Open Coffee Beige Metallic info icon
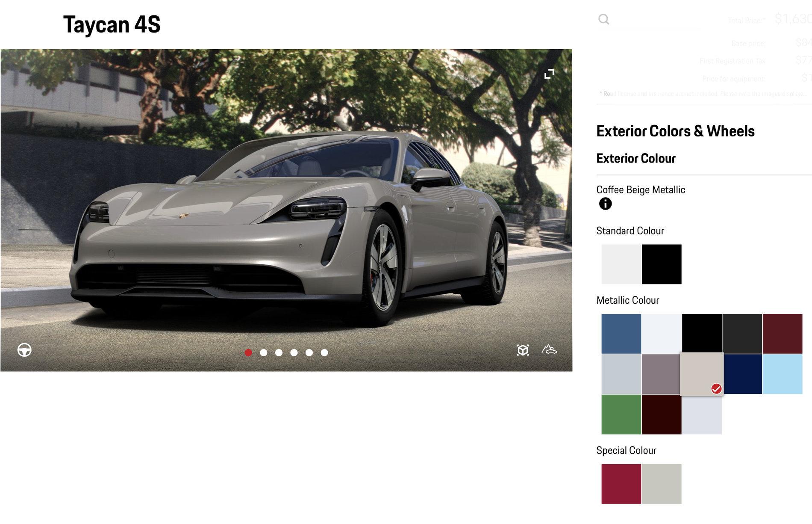This screenshot has width=812, height=524. pyautogui.click(x=605, y=204)
